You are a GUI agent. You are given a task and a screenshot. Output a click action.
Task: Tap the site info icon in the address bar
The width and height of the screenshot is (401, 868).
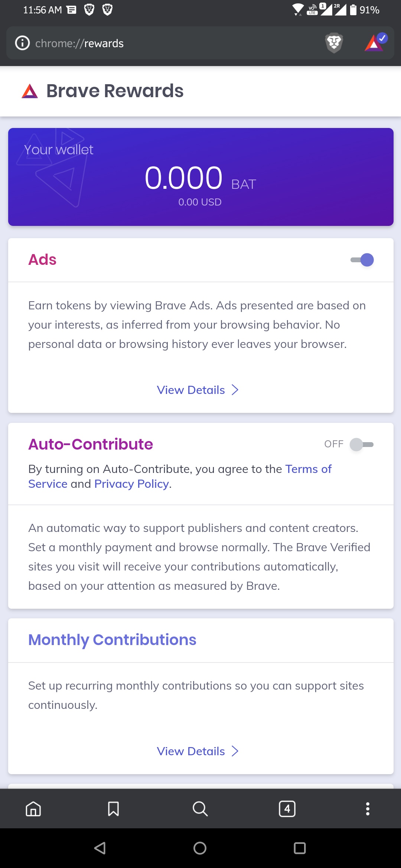pos(22,43)
